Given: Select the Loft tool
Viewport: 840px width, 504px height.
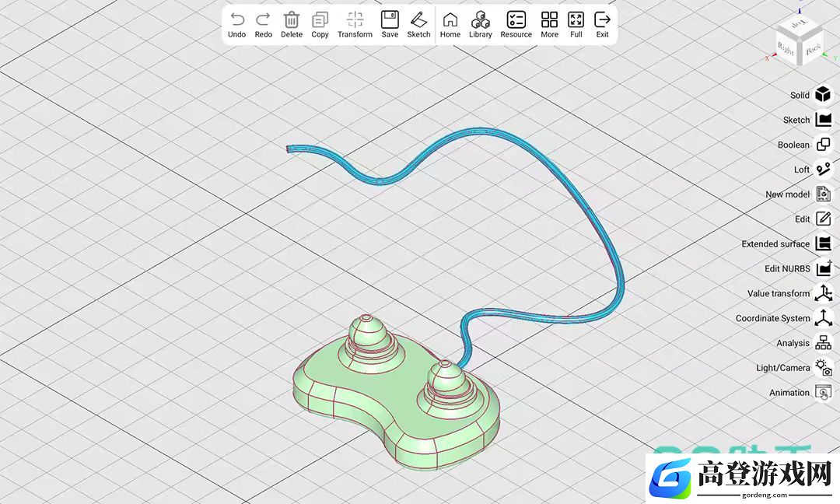Looking at the screenshot, I should tap(823, 170).
